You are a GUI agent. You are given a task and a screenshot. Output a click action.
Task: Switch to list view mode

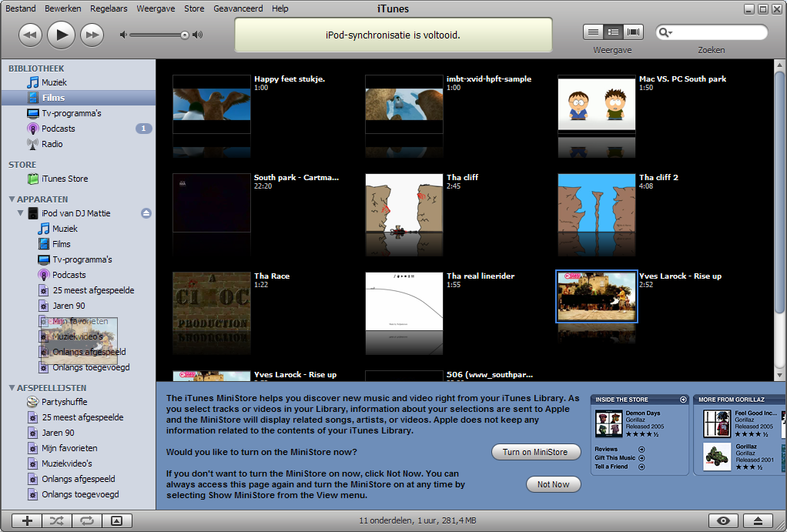(x=593, y=32)
